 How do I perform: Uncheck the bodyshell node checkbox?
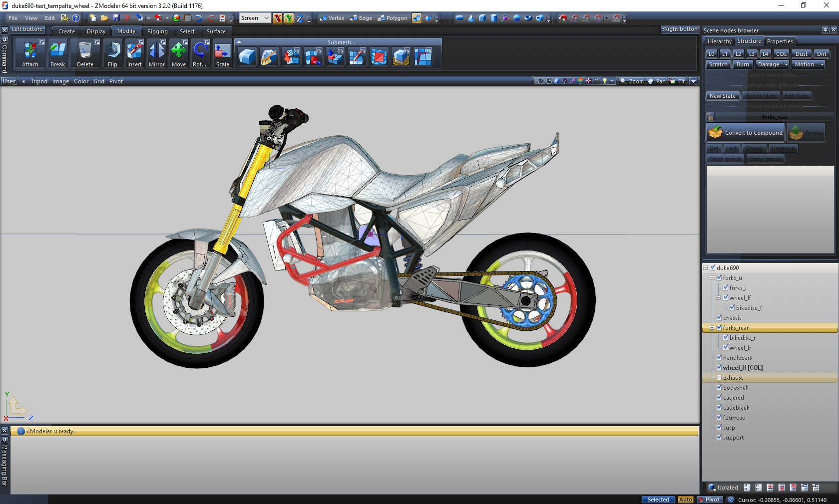pyautogui.click(x=719, y=388)
